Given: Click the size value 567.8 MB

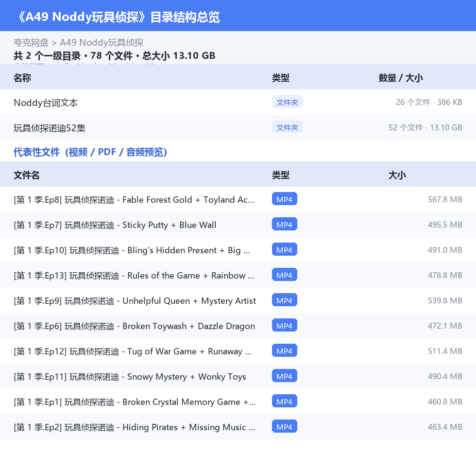Looking at the screenshot, I should [x=445, y=199].
